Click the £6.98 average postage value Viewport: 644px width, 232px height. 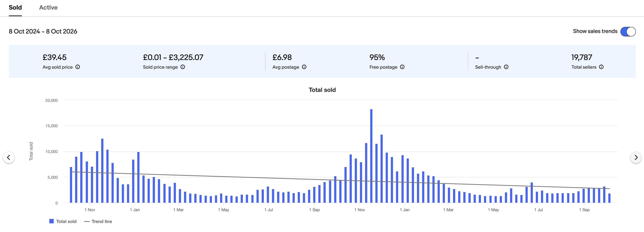[x=282, y=57]
